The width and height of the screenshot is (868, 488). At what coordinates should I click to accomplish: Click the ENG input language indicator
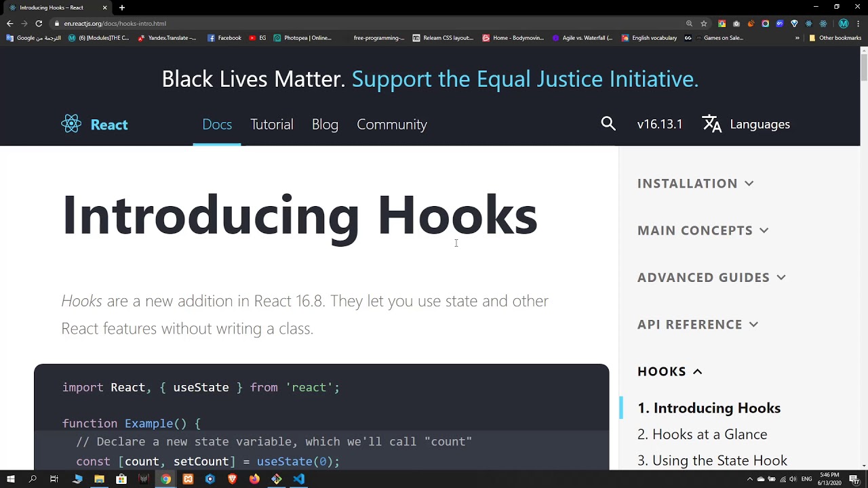(806, 479)
